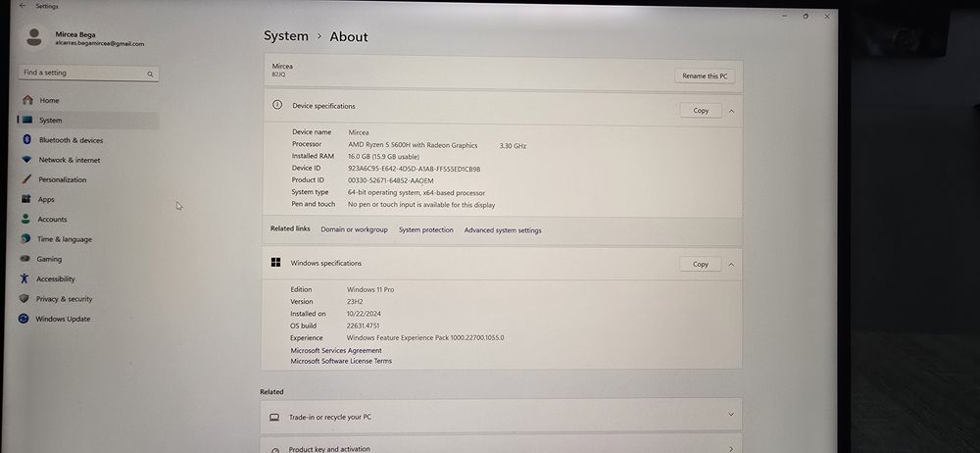
Task: Click the Home house icon
Action: coord(27,100)
